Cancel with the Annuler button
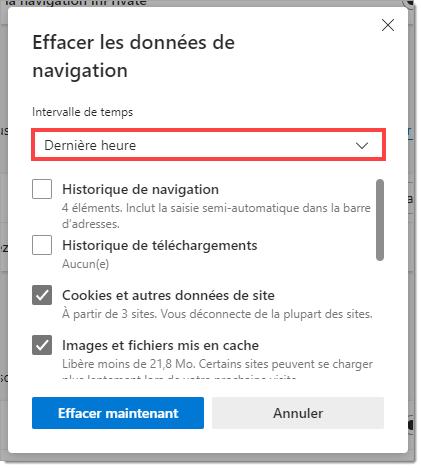This screenshot has width=421, height=468. click(x=298, y=413)
